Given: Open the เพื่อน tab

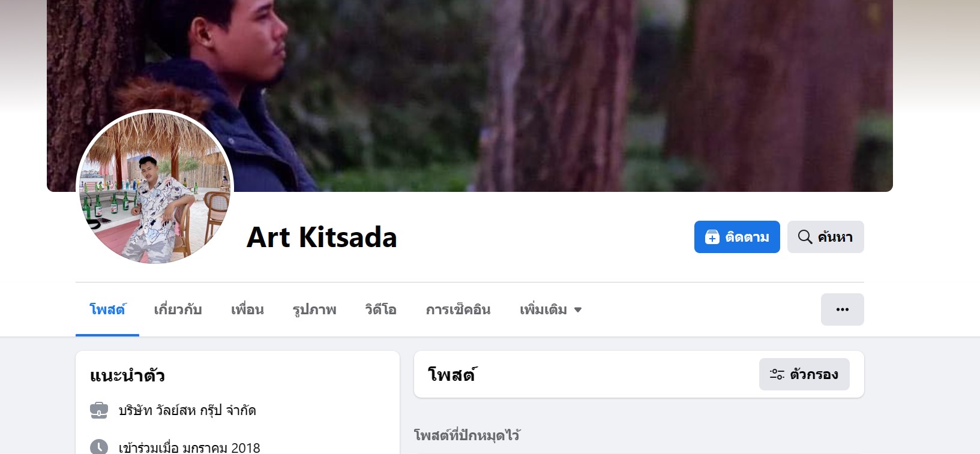Looking at the screenshot, I should 247,309.
